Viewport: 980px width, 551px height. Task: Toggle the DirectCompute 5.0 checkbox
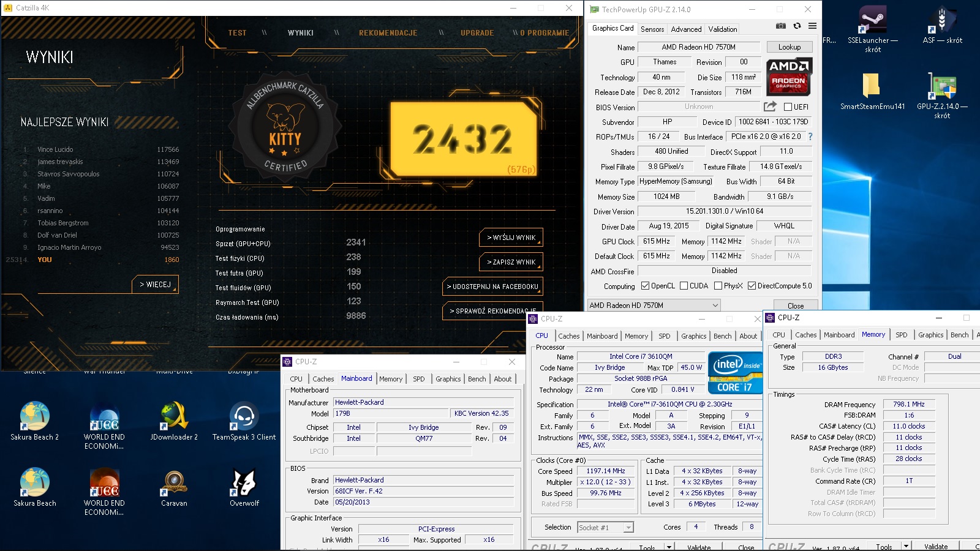752,286
